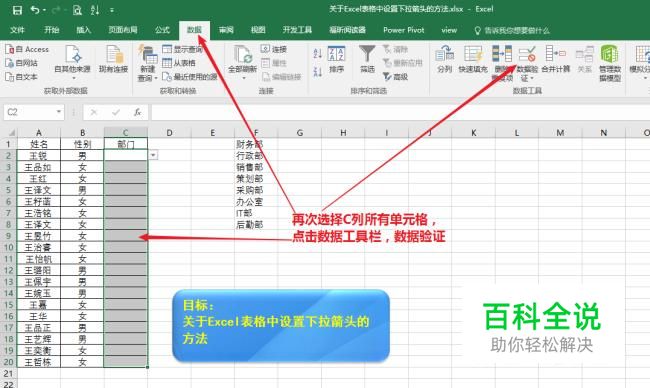Undo the last action
Image resolution: width=650 pixels, height=388 pixels.
(x=35, y=10)
